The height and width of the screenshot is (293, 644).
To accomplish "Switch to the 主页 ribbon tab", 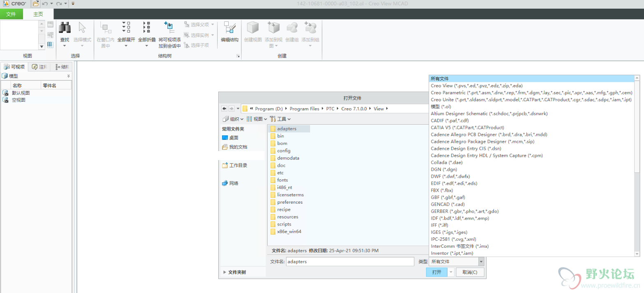I will point(38,14).
